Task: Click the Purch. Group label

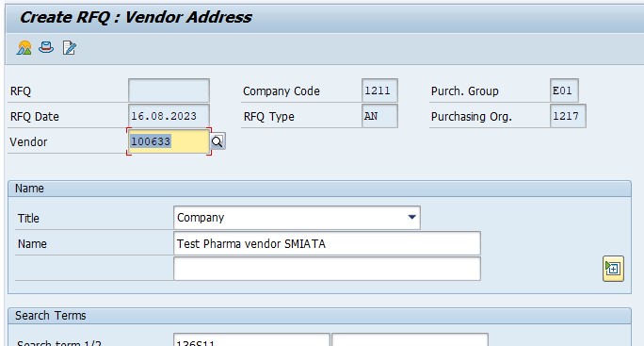Action: click(x=464, y=91)
